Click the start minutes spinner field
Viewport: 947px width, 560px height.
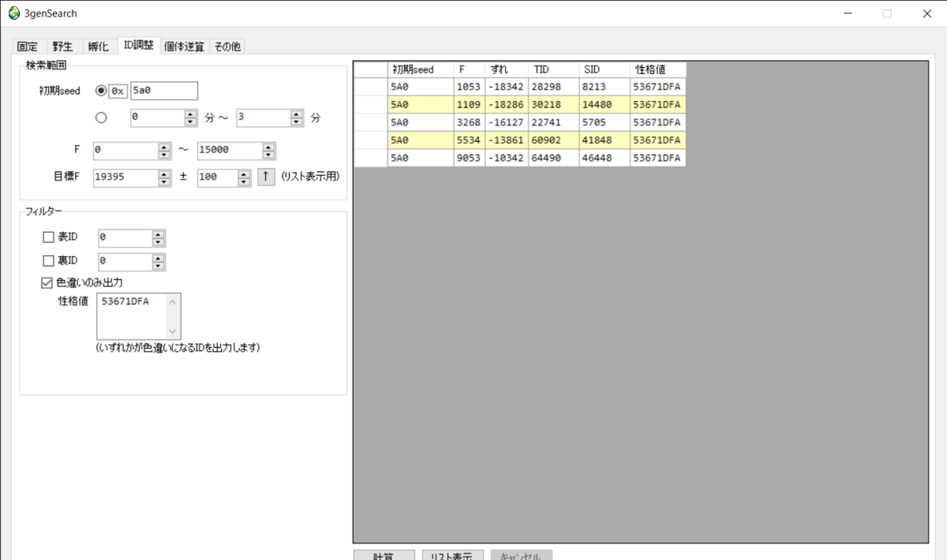tap(163, 118)
